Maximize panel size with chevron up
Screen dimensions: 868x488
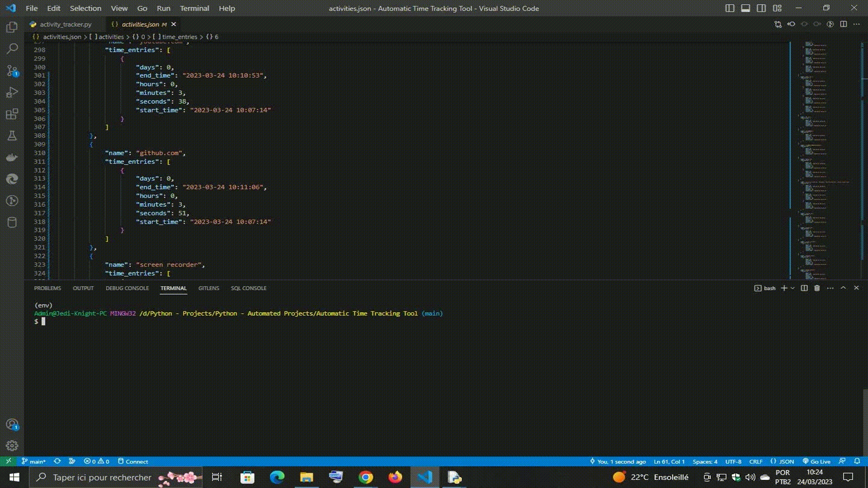[843, 288]
